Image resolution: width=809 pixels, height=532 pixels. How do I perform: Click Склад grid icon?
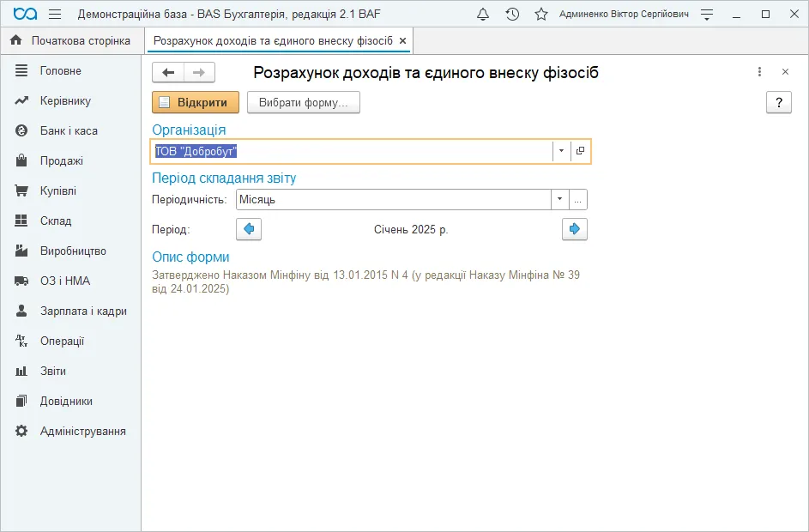coord(21,221)
